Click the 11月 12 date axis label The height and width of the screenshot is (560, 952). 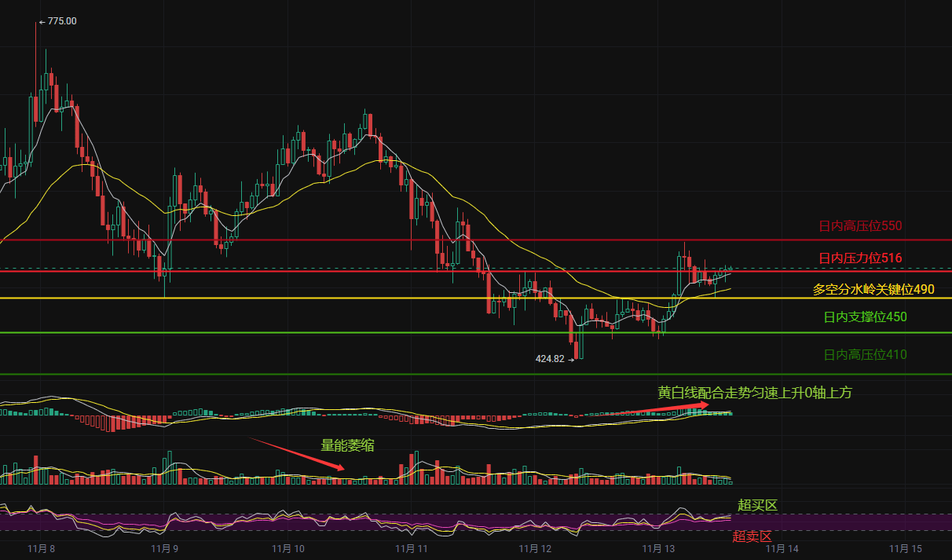(x=536, y=548)
